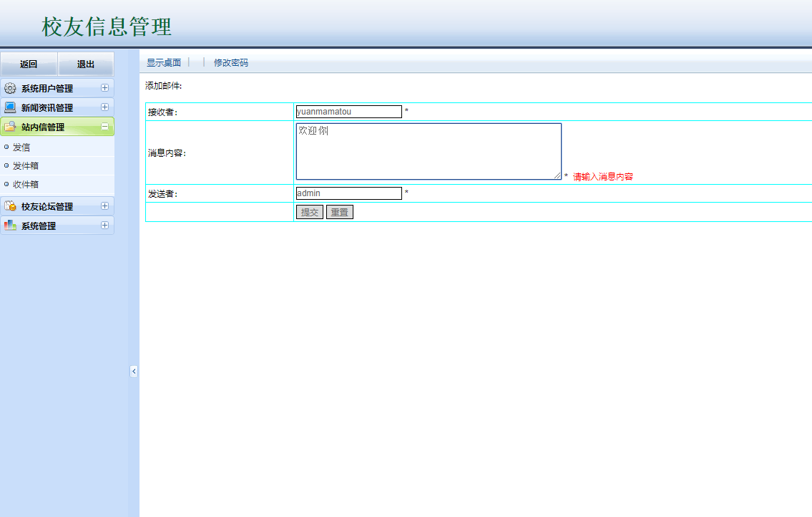Click the 退出 button to log out
The width and height of the screenshot is (812, 517).
point(85,64)
